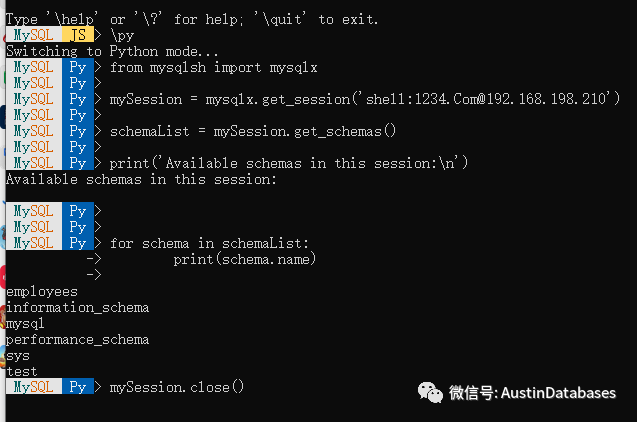Click the print(schema.name) statement
Screen dimensions: 637x422
point(245,259)
